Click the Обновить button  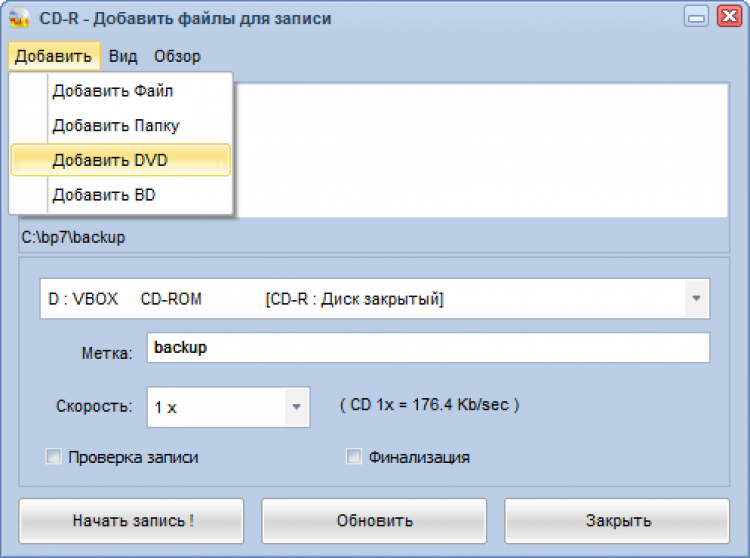[374, 520]
